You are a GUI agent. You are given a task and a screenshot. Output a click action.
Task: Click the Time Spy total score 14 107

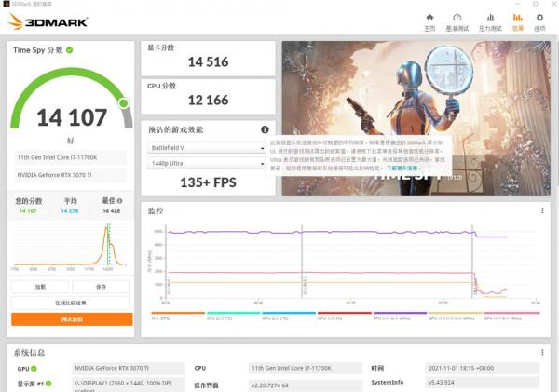point(72,117)
